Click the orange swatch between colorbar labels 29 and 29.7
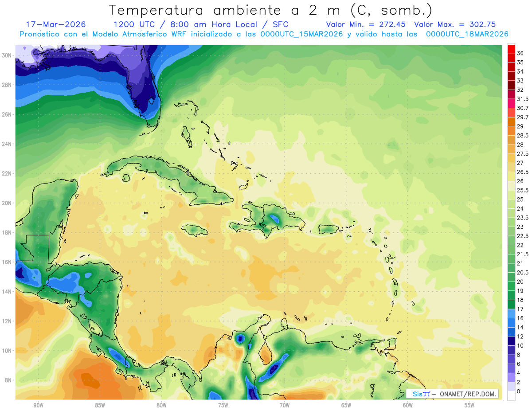Image resolution: width=532 pixels, height=411 pixels. pyautogui.click(x=511, y=122)
